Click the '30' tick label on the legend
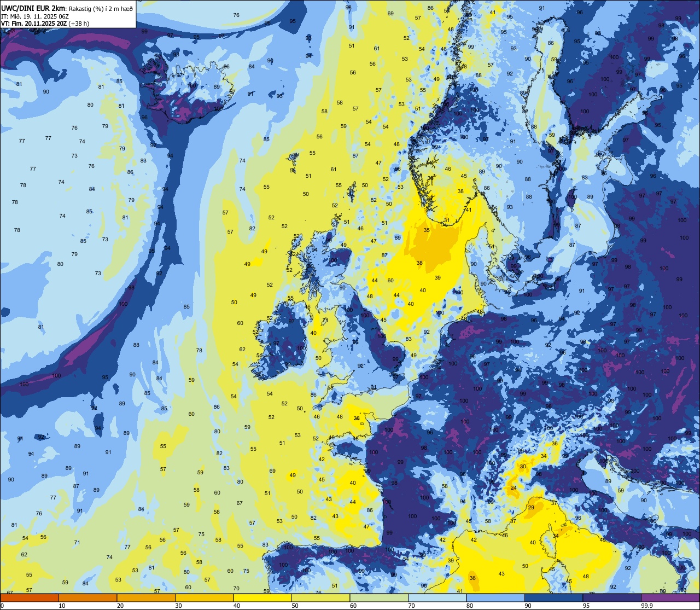Screen dimensions: 700x610 [x=178, y=605]
